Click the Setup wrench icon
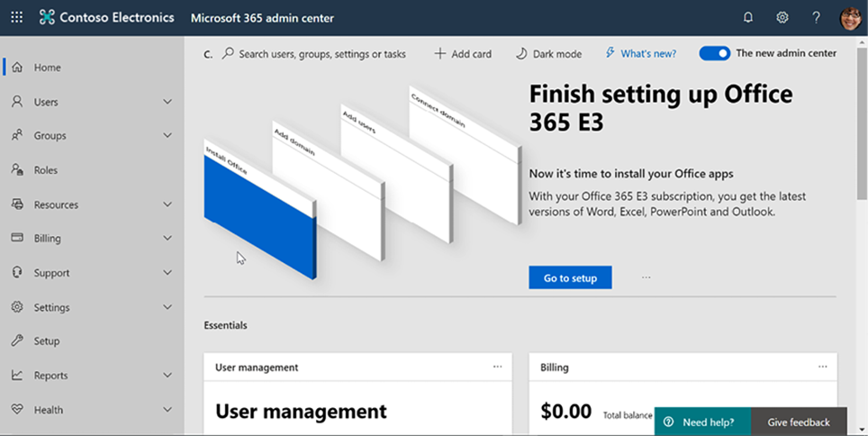 [x=17, y=341]
